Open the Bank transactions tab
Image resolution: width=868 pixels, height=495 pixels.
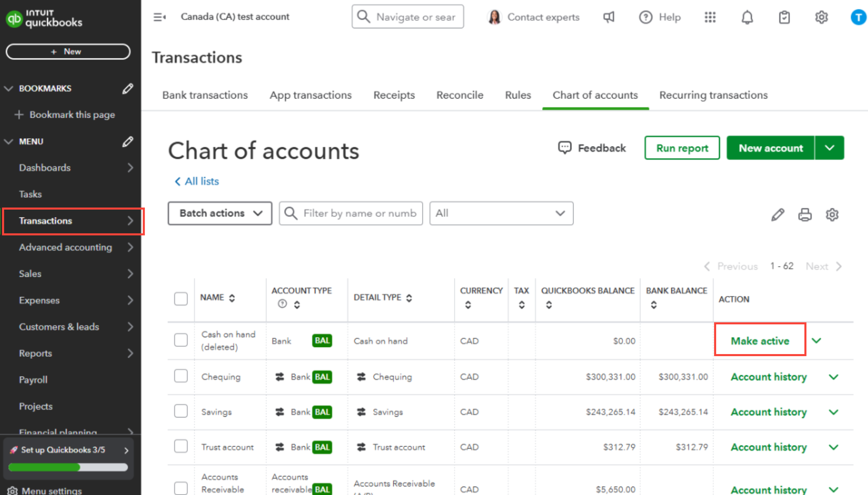pos(205,95)
